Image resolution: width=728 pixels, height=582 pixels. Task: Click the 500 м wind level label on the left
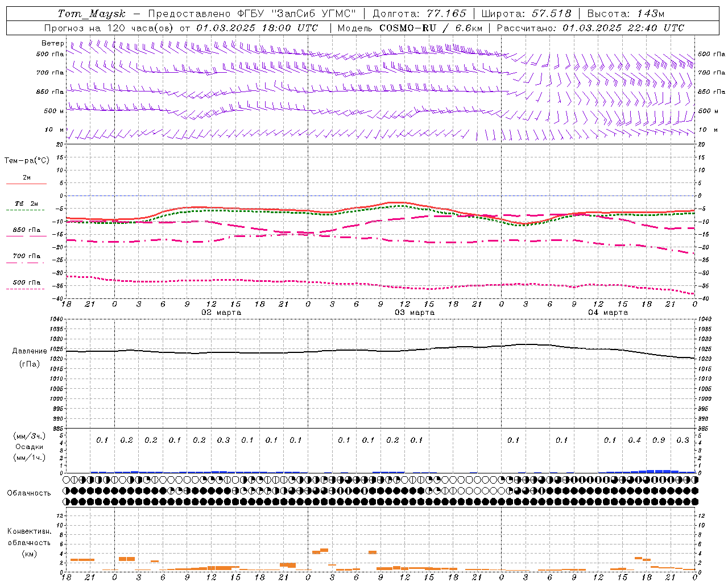click(54, 111)
